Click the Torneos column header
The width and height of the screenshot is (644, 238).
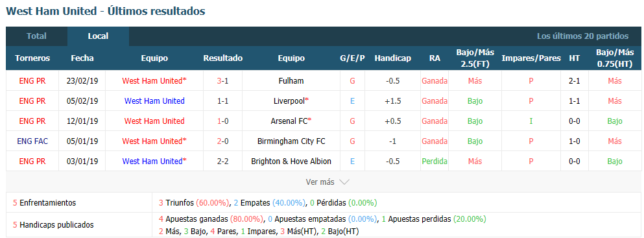(32, 58)
